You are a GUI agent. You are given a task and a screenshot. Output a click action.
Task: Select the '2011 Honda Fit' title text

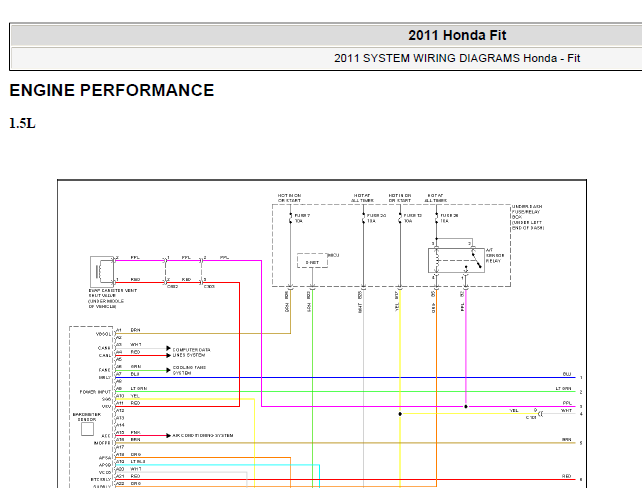tap(457, 35)
